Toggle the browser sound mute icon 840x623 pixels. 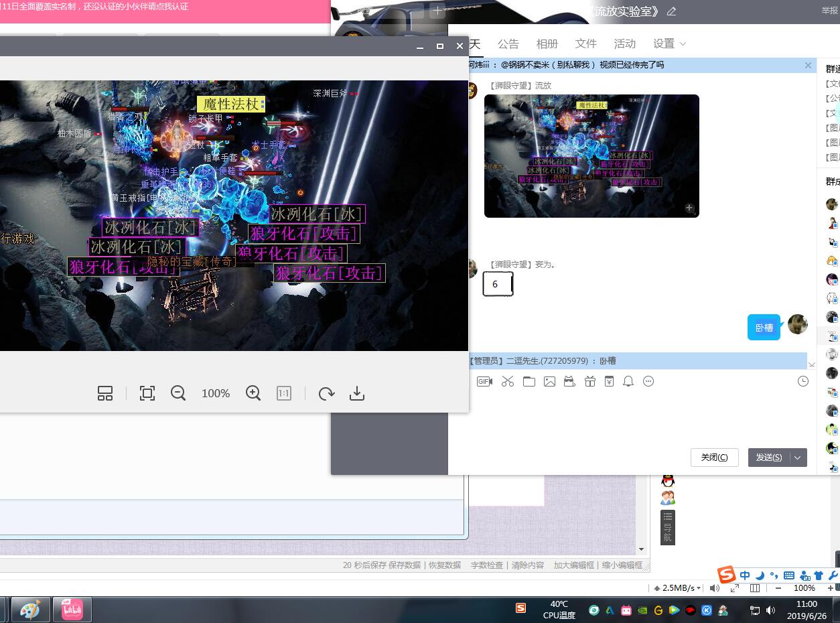coord(715,588)
